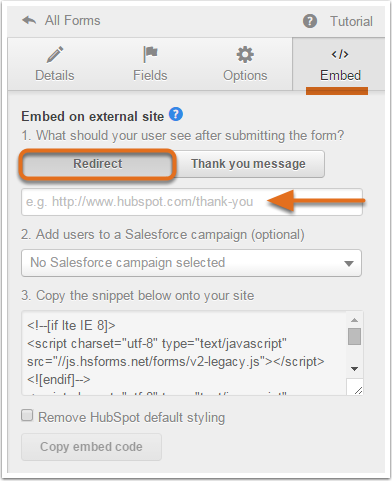Go back to All Forms link
This screenshot has height=481, width=392.
[x=72, y=21]
